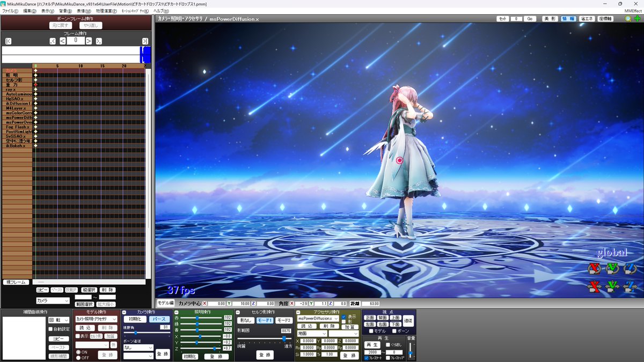Open the empty morph dropdown in モデル操作
Viewport: 644px width, 362px height.
click(92, 345)
